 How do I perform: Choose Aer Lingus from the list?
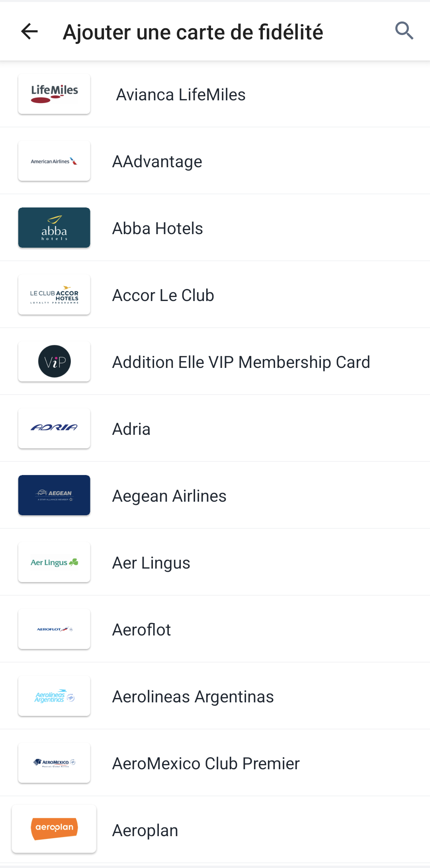coord(215,563)
